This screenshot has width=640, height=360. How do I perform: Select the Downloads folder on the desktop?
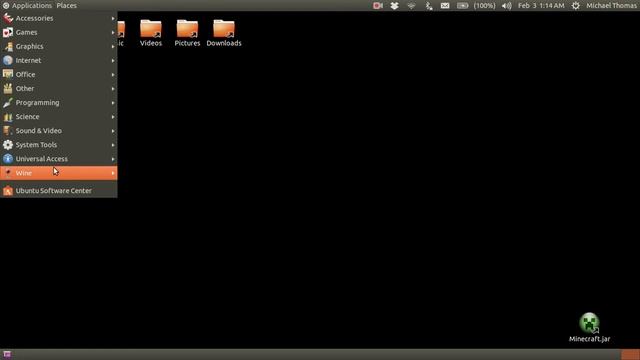click(224, 33)
